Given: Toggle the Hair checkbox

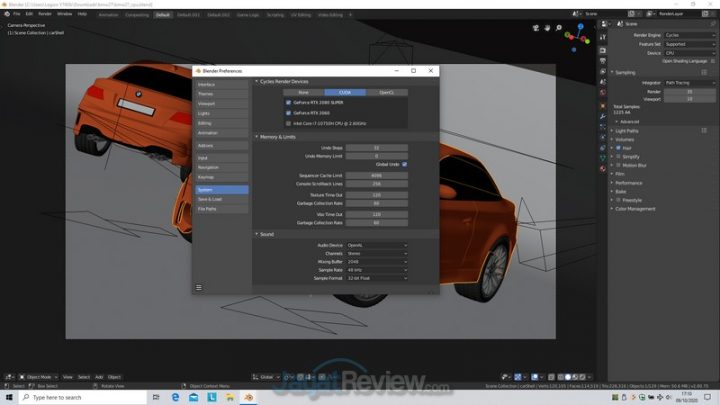Looking at the screenshot, I should (x=619, y=148).
